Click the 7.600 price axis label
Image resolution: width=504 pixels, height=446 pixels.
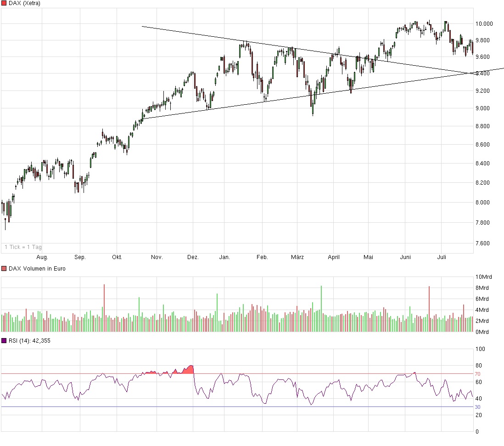(x=483, y=243)
